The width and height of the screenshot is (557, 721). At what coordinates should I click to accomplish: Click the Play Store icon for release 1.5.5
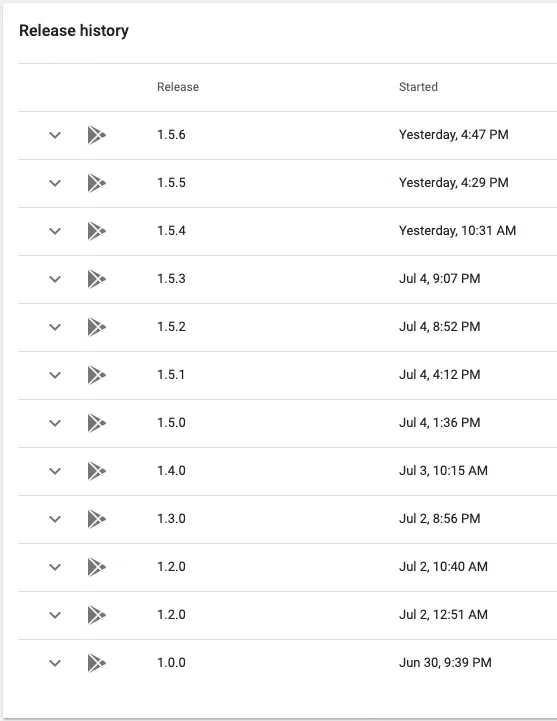point(97,183)
